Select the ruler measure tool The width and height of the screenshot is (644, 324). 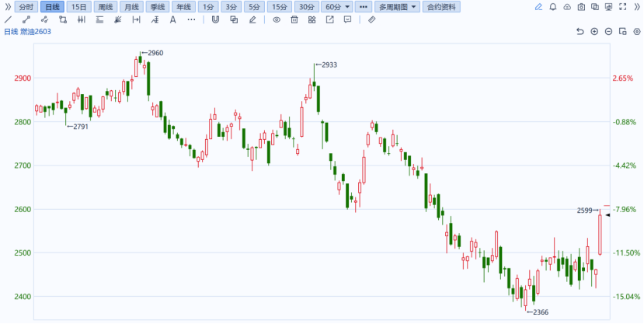371,19
